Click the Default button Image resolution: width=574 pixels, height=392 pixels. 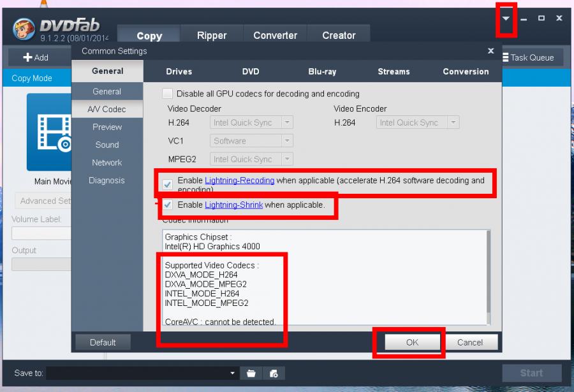(103, 342)
